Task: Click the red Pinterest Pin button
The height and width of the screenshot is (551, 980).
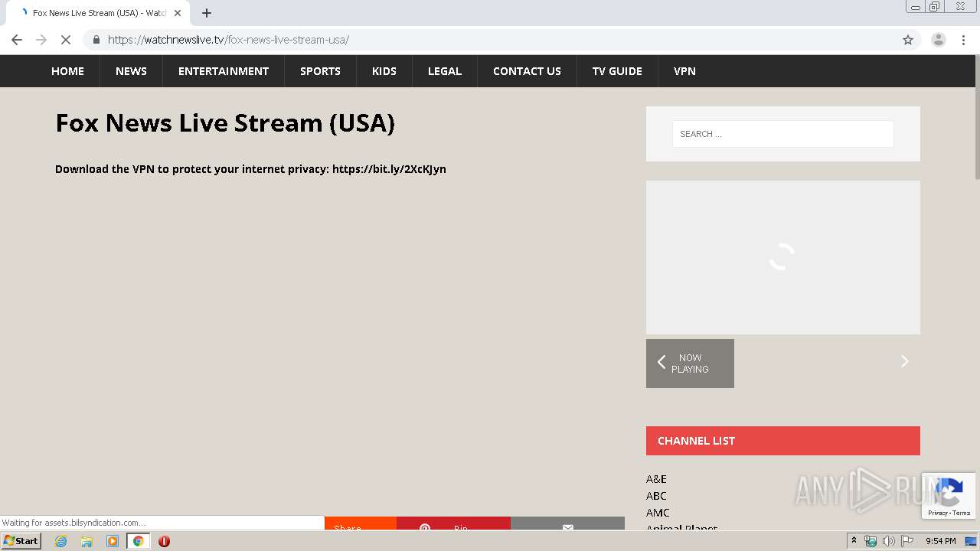Action: 453,524
